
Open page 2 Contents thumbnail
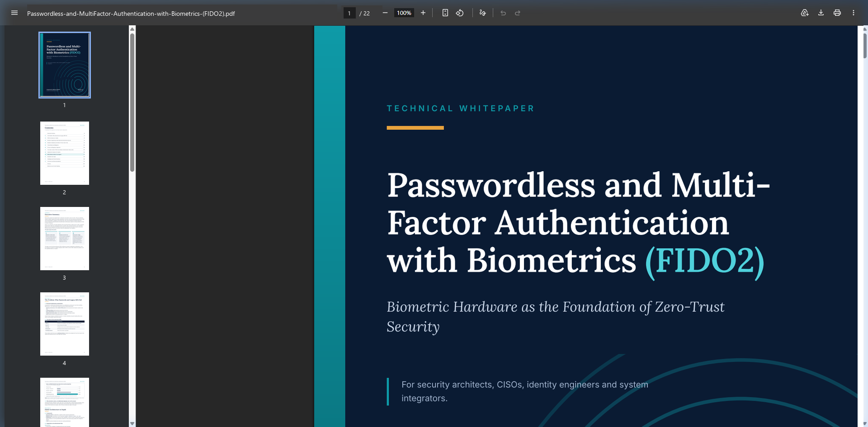tap(65, 153)
